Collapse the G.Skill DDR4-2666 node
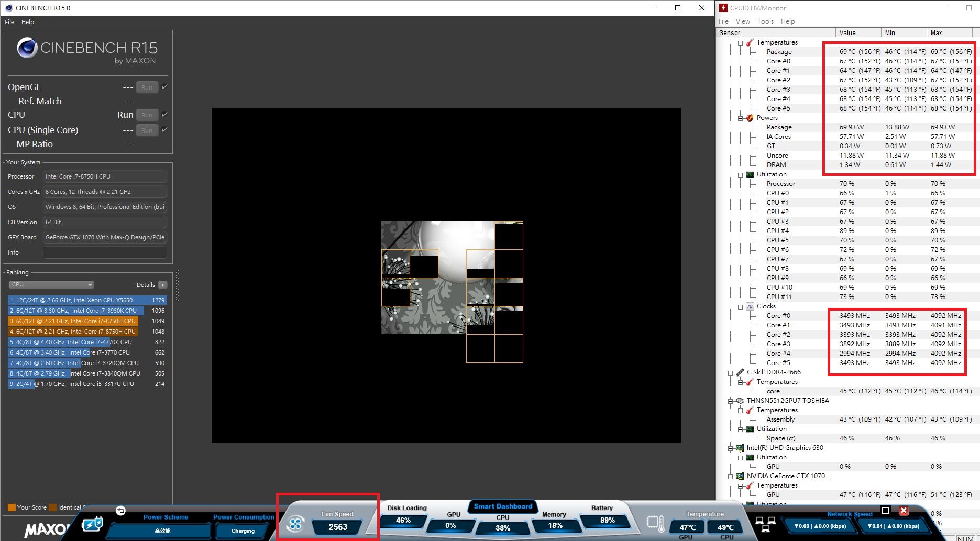980x541 pixels. 730,373
